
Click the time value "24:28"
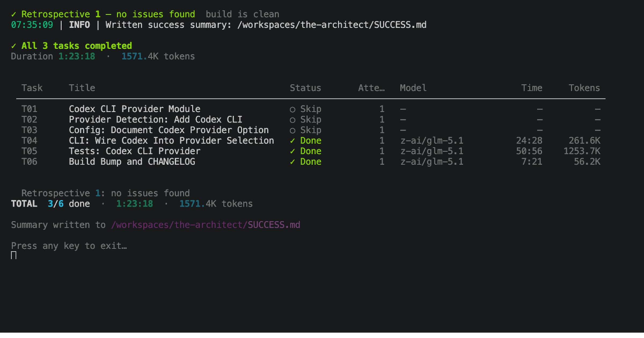(x=529, y=141)
